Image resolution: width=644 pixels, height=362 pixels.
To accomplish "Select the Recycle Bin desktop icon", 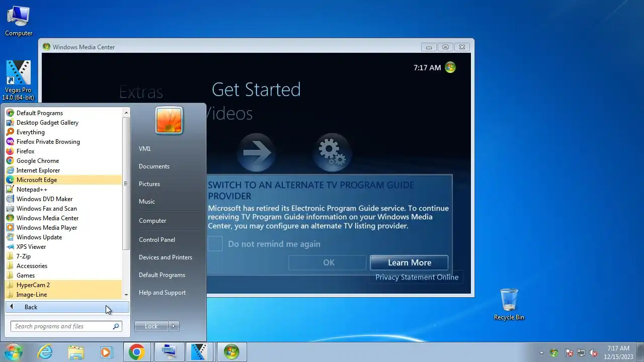I will pyautogui.click(x=509, y=304).
